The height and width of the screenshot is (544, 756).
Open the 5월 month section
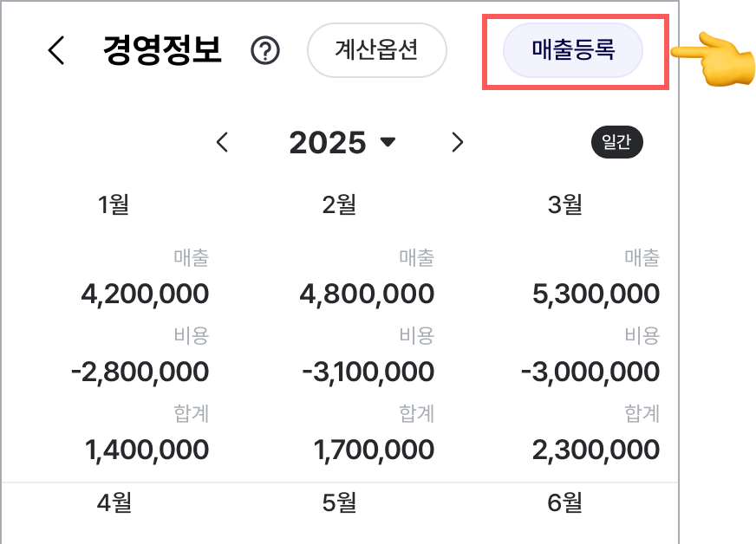[340, 502]
